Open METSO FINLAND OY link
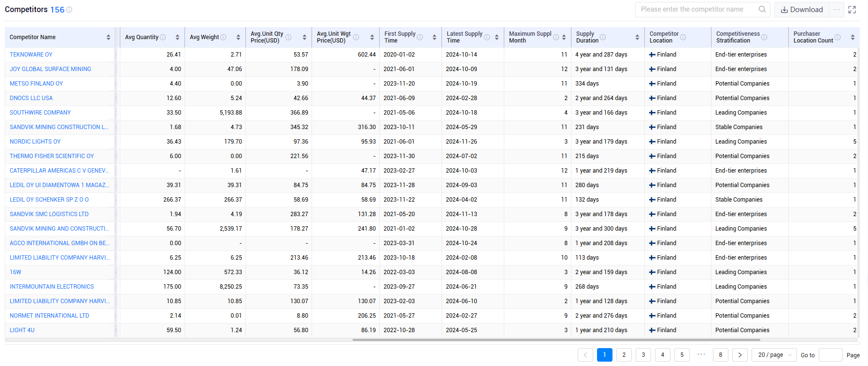Viewport: 868px width, 366px height. (x=36, y=84)
